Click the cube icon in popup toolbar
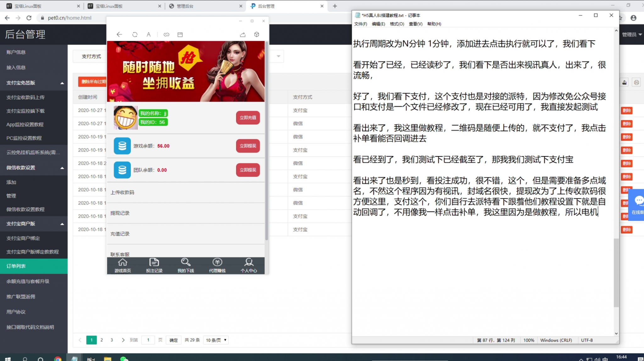Viewport: 644px width, 361px height. tap(257, 35)
